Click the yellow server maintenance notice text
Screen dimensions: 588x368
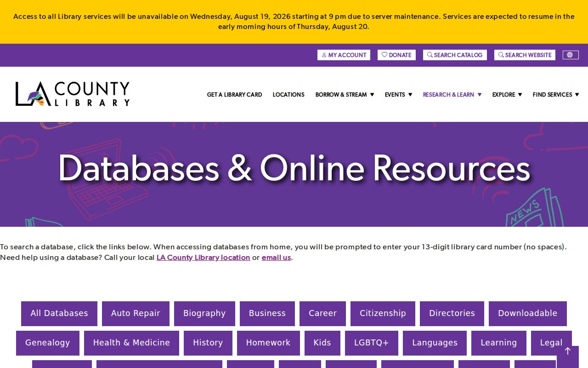[294, 22]
